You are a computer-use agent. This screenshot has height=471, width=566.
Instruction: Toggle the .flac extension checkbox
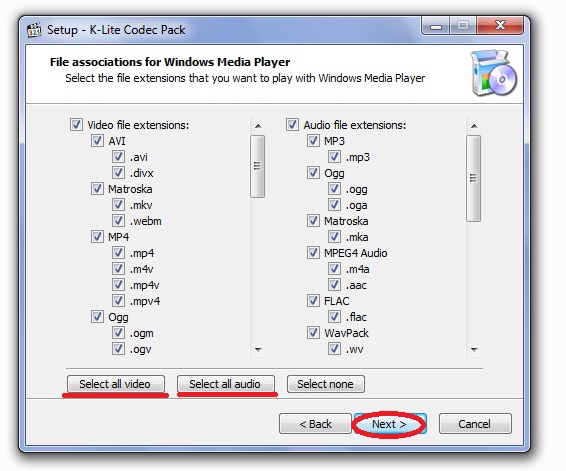tap(334, 317)
